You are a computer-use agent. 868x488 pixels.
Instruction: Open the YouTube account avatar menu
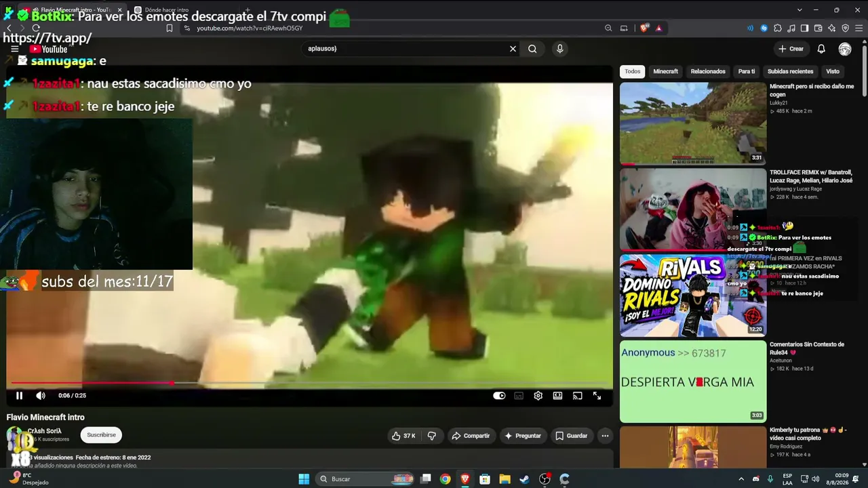click(845, 49)
